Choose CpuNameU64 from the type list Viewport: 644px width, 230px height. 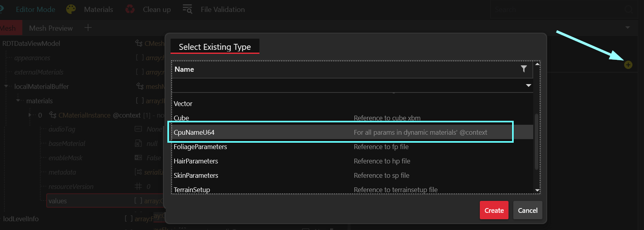coord(194,132)
